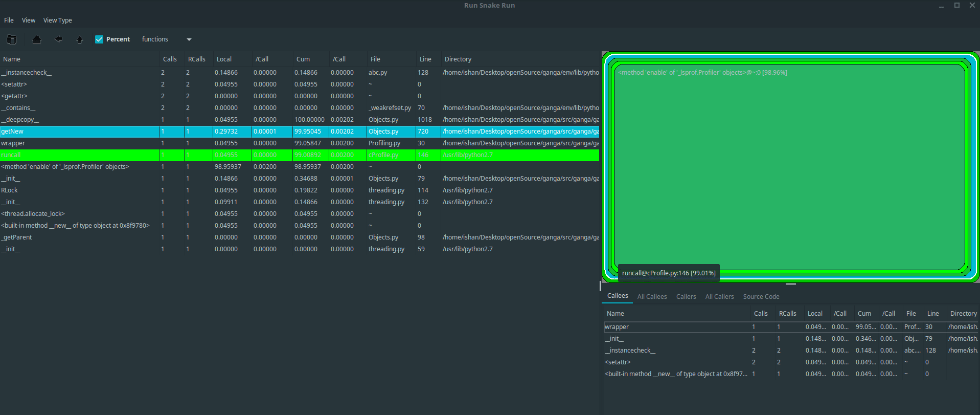
Task: Select the <getattr> row in main table
Action: coord(300,96)
